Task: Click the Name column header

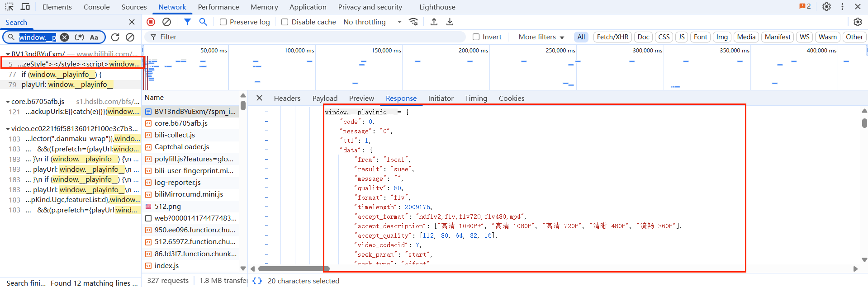Action: point(154,98)
